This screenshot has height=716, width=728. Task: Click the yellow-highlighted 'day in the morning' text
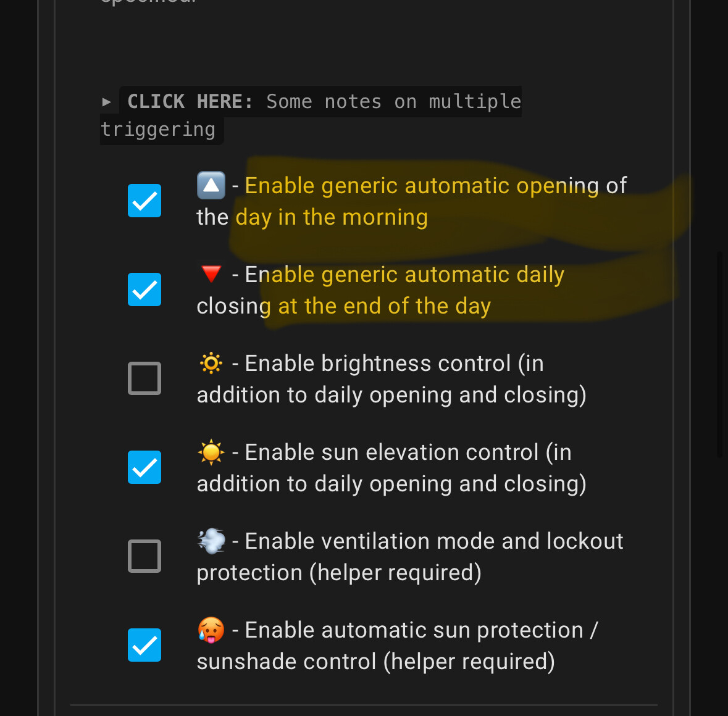(x=332, y=217)
